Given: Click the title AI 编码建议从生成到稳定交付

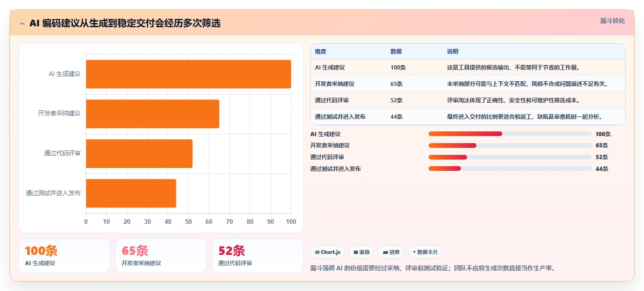Looking at the screenshot, I should pos(125,23).
